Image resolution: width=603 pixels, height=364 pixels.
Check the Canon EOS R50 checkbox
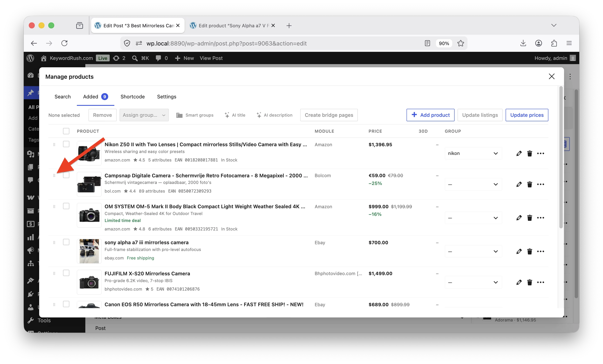pos(66,304)
